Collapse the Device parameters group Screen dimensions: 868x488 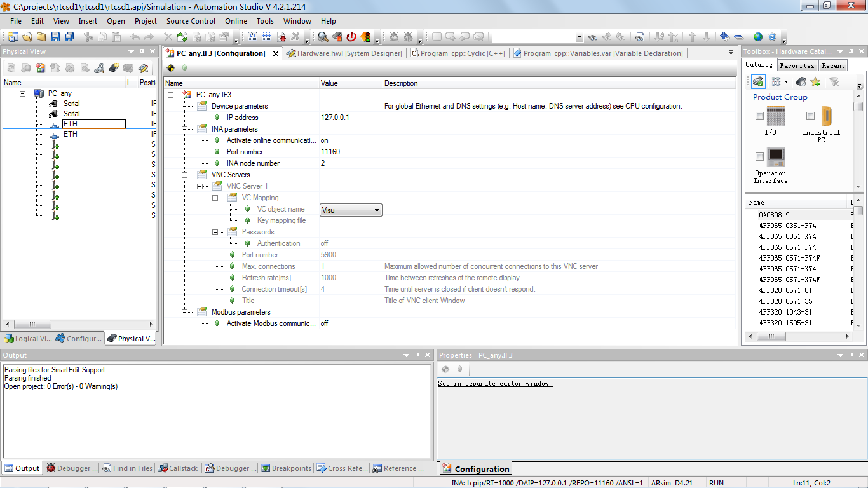[x=186, y=105]
